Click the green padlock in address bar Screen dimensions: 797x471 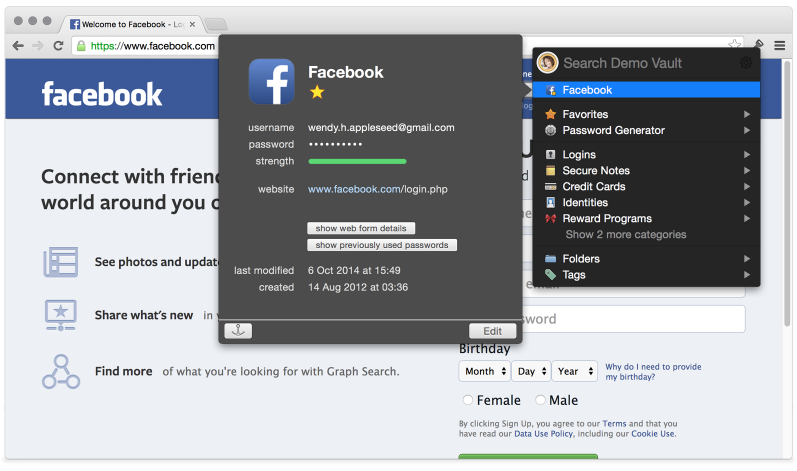coord(81,46)
